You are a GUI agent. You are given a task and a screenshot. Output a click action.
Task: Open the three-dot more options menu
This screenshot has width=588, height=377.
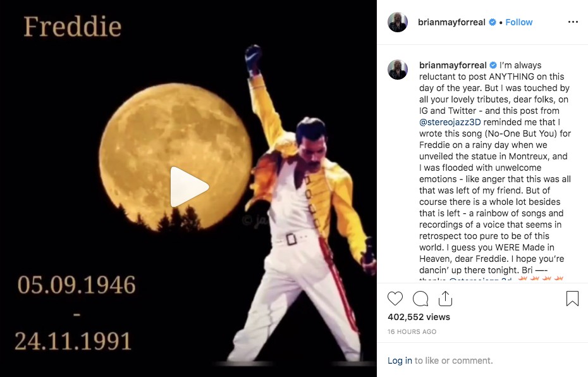pyautogui.click(x=573, y=22)
